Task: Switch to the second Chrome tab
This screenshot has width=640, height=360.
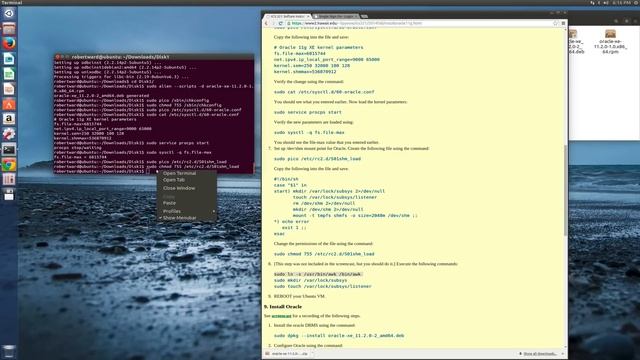Action: (336, 16)
